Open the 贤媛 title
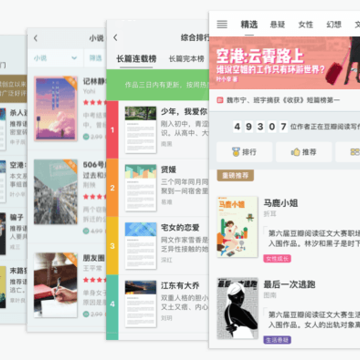The image size is (360, 360). [x=169, y=170]
